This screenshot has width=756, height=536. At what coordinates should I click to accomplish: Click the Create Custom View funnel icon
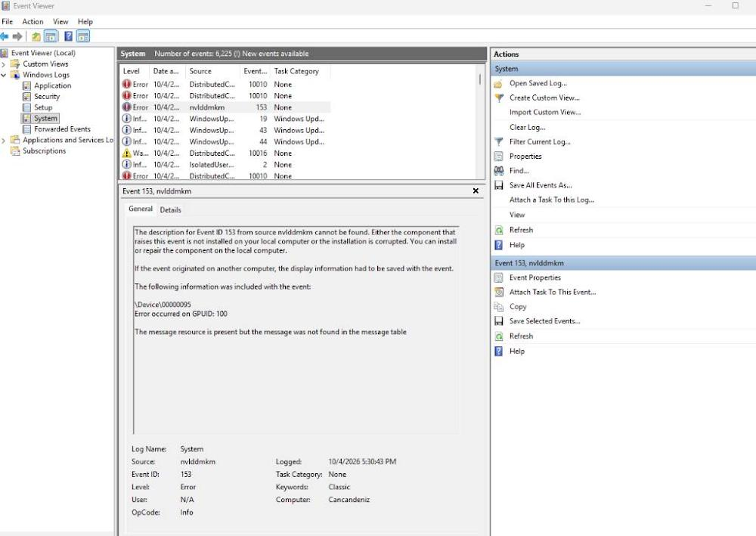[499, 98]
